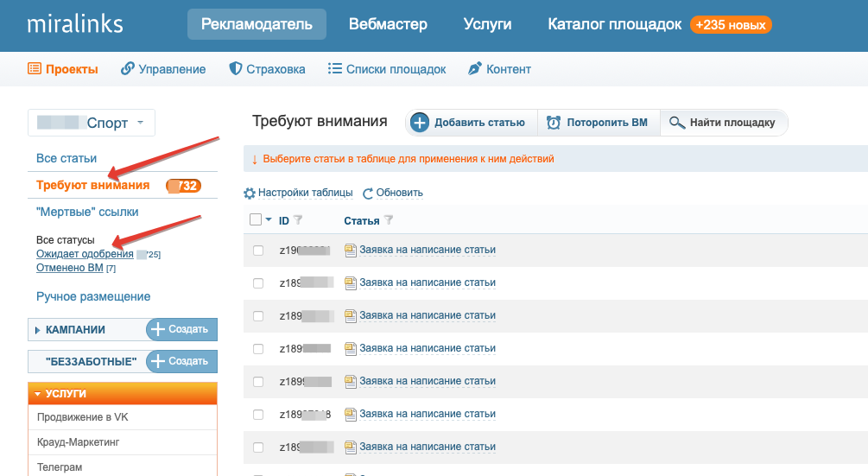Switch to the Вебмастер tab

tap(388, 24)
